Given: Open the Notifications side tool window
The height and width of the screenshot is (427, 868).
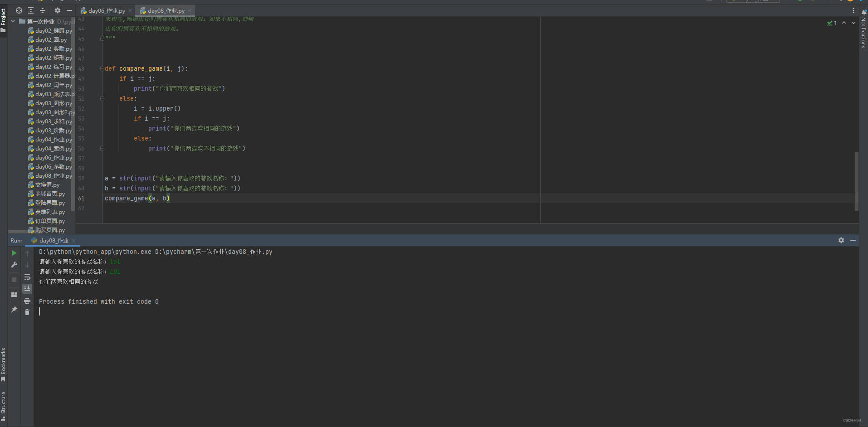Looking at the screenshot, I should (x=863, y=29).
